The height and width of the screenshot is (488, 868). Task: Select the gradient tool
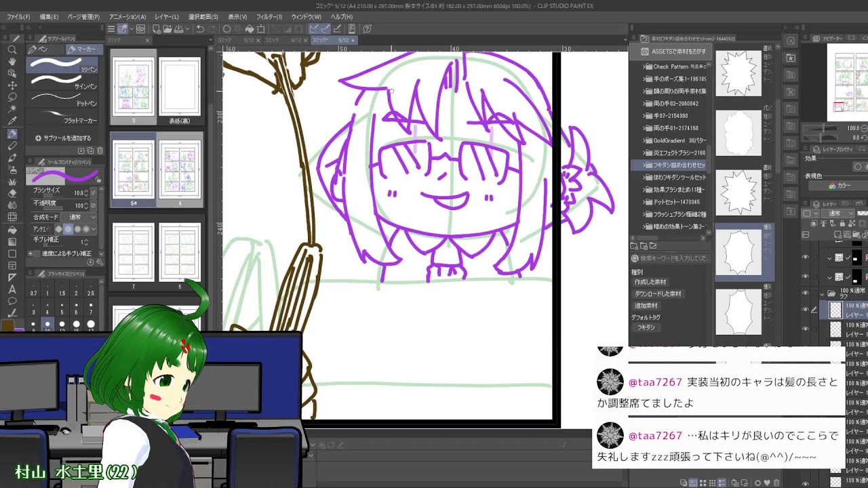point(12,241)
